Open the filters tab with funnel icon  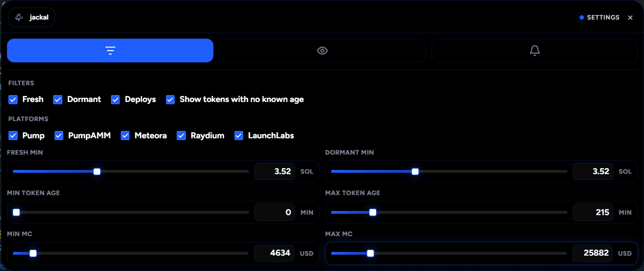pos(110,50)
